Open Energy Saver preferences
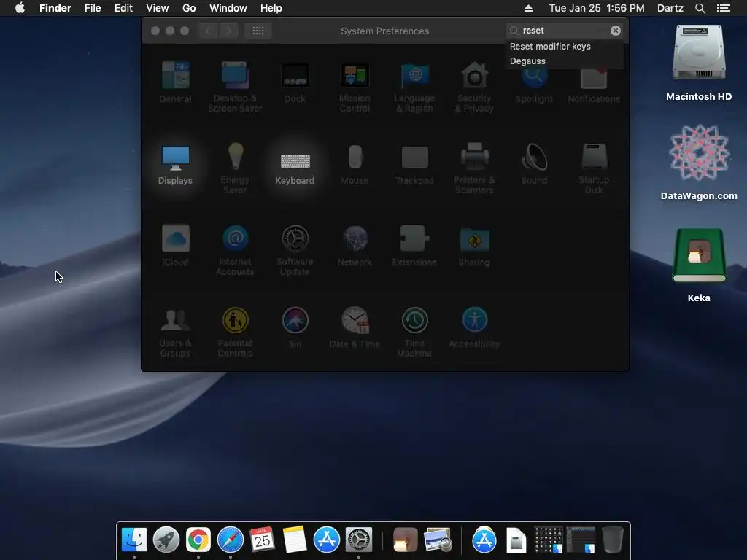Screen dimensions: 747x560 235,168
